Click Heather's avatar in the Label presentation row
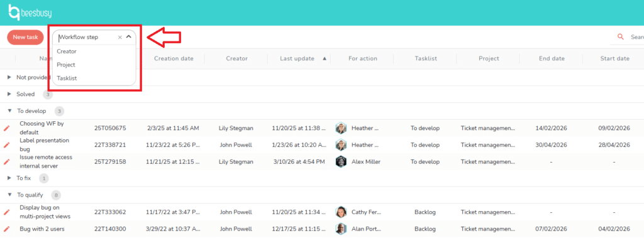 click(x=341, y=145)
